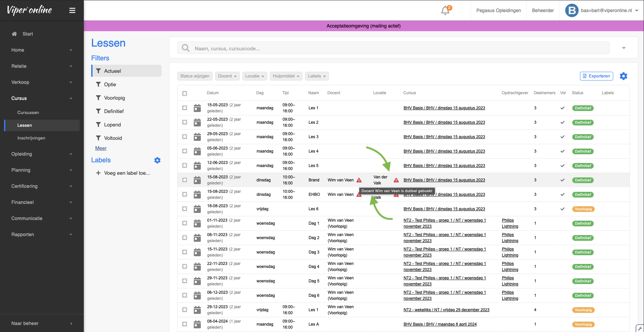This screenshot has width=644, height=332.
Task: Expand the Locatie dropdown
Action: [254, 76]
